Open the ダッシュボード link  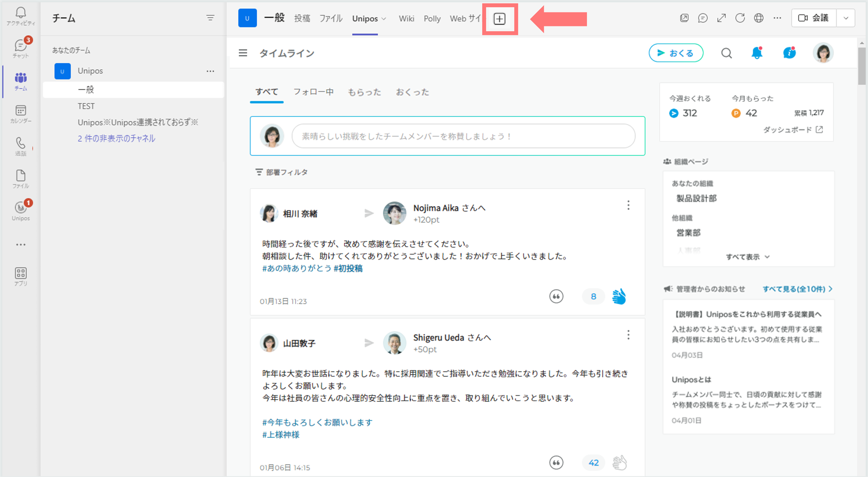click(793, 130)
